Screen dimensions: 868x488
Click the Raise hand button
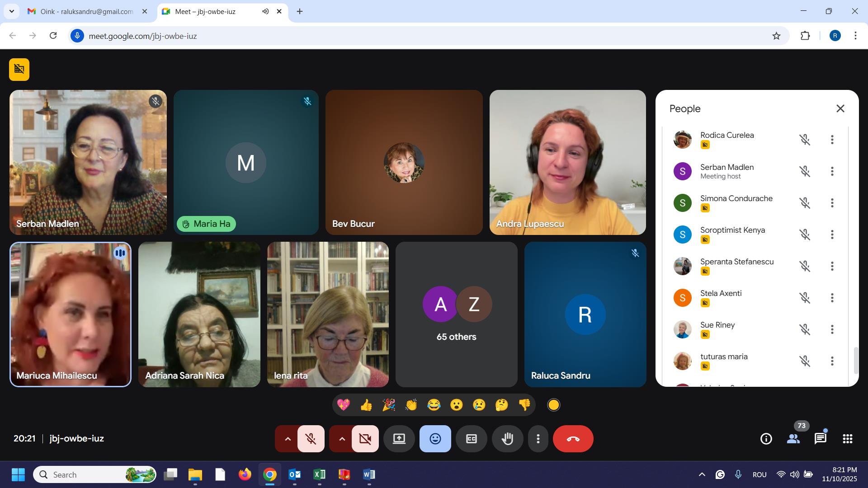click(x=507, y=439)
